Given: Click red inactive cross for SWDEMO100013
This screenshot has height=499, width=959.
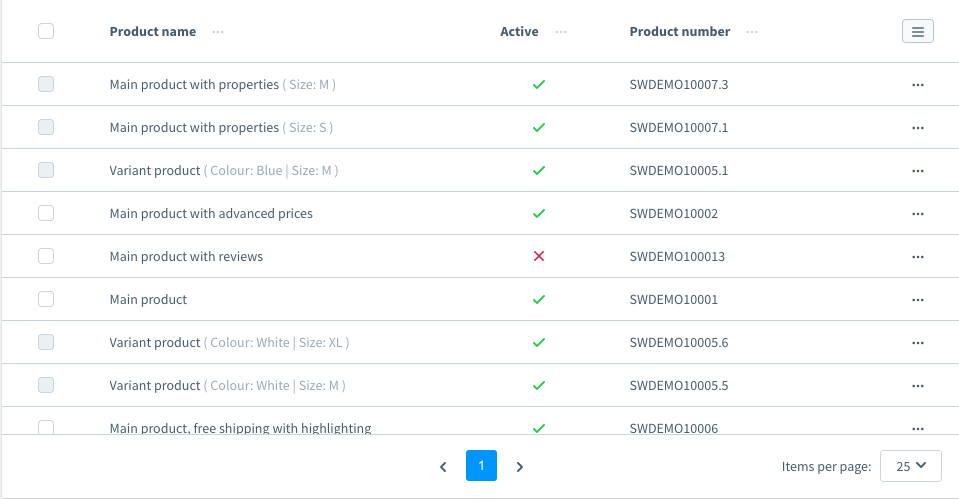Looking at the screenshot, I should (x=539, y=256).
